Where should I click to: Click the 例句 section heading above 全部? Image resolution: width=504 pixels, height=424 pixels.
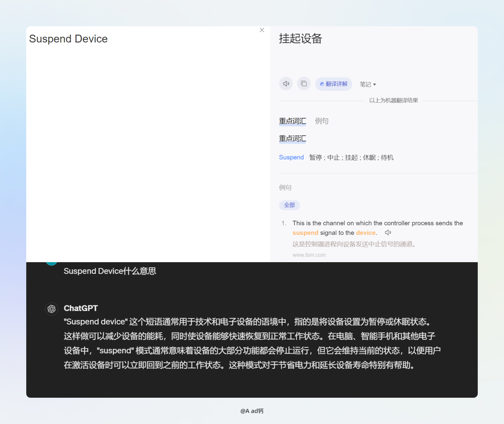point(285,188)
